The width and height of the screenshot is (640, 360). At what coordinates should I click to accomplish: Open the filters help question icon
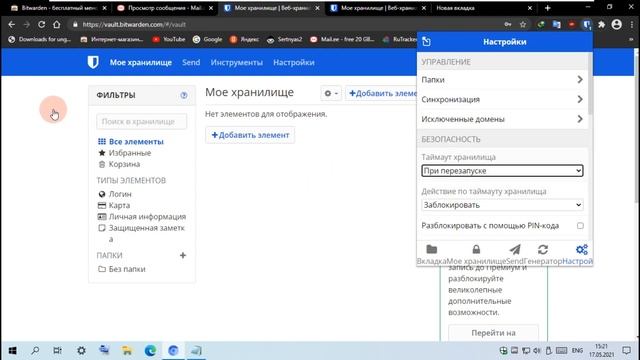pyautogui.click(x=184, y=95)
